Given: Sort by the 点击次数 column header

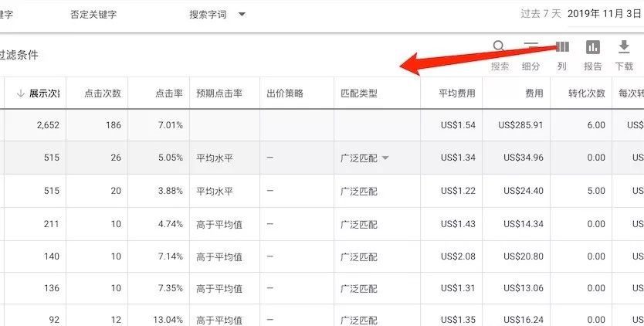Looking at the screenshot, I should [x=103, y=93].
